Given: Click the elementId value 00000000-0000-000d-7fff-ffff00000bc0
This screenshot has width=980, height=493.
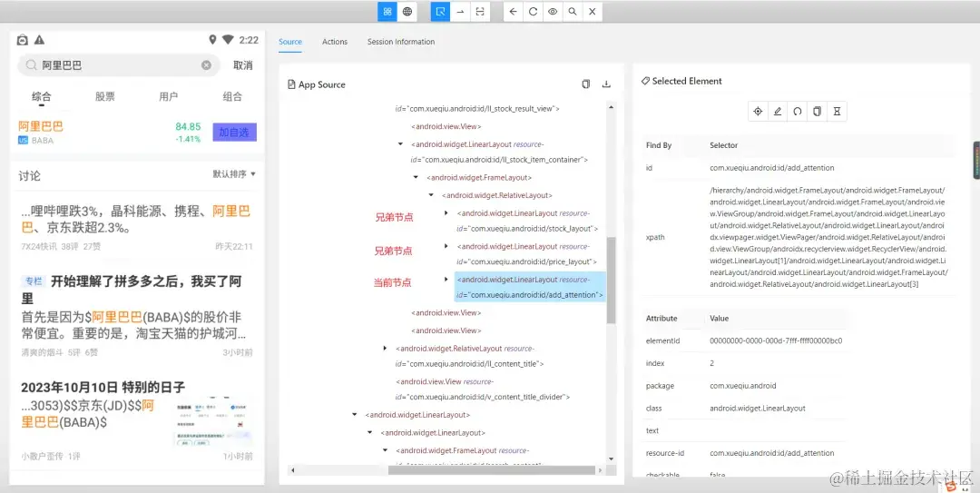Looking at the screenshot, I should pos(776,341).
